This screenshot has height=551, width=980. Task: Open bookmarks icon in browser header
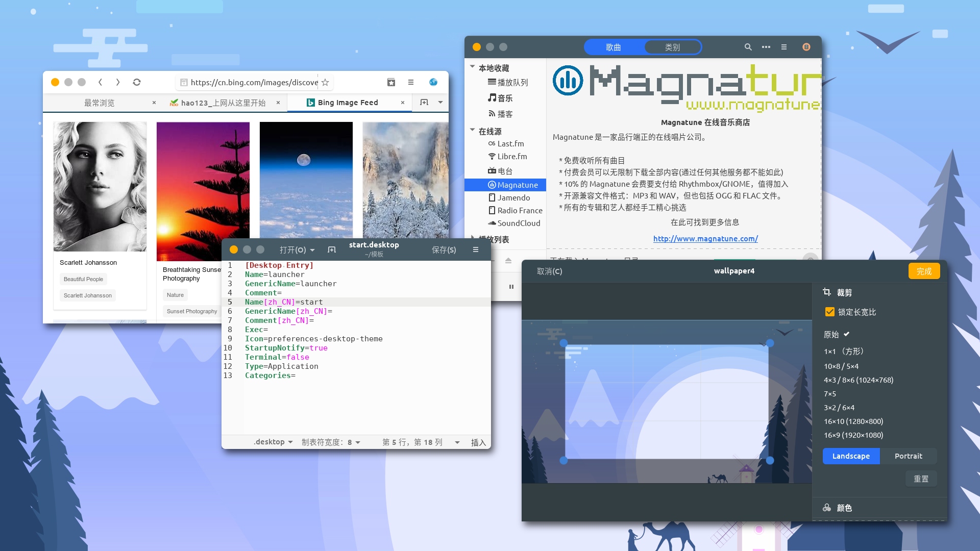click(391, 82)
